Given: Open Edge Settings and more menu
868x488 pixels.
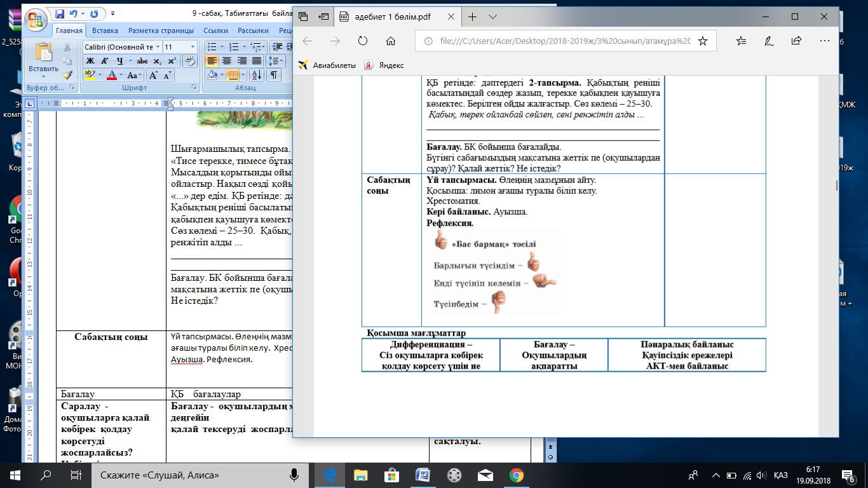Looking at the screenshot, I should [x=825, y=41].
